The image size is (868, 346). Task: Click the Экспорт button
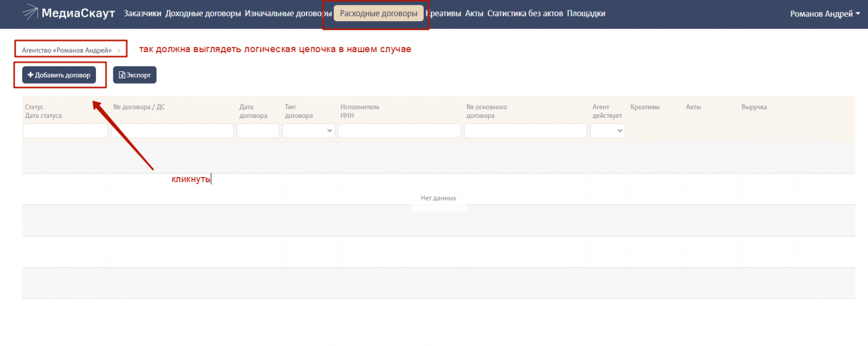coord(135,75)
